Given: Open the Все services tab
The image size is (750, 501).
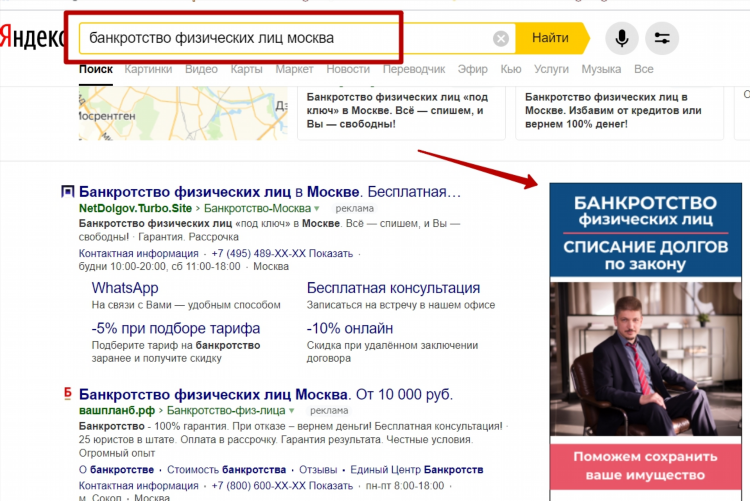Looking at the screenshot, I should (x=644, y=69).
